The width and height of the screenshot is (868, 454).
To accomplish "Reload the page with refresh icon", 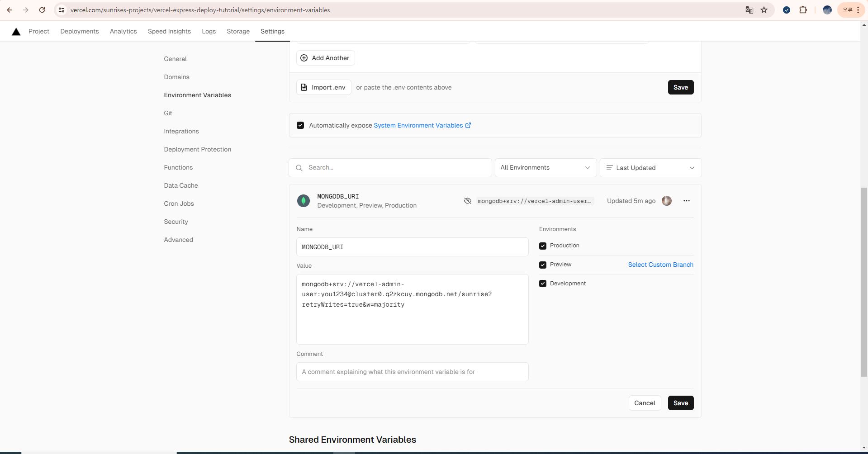I will [x=42, y=10].
